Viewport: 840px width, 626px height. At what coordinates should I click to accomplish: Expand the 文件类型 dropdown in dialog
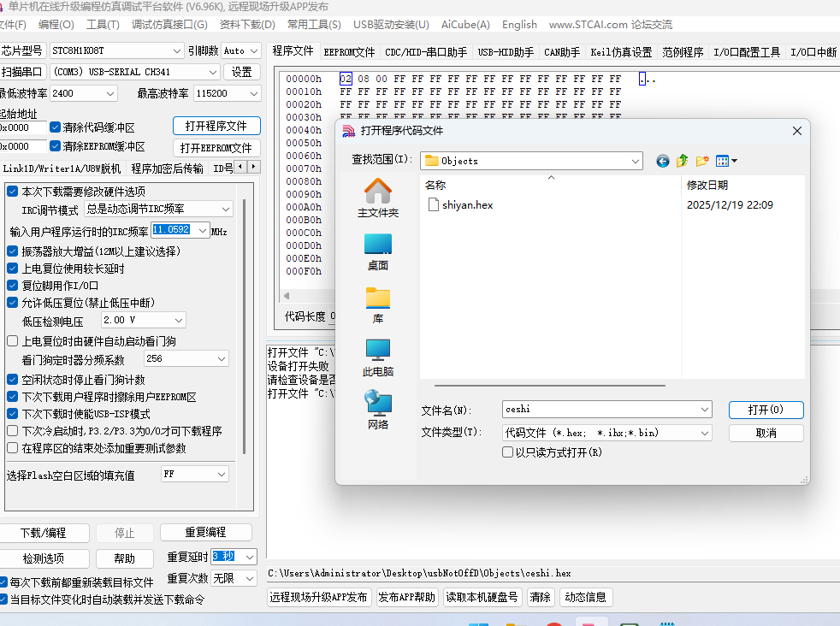[x=703, y=433]
